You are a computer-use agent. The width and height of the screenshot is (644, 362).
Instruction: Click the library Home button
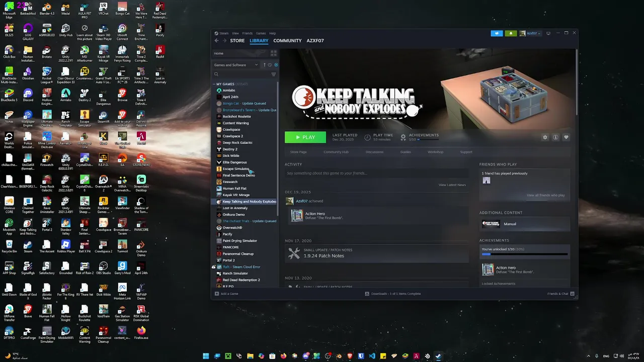click(240, 53)
